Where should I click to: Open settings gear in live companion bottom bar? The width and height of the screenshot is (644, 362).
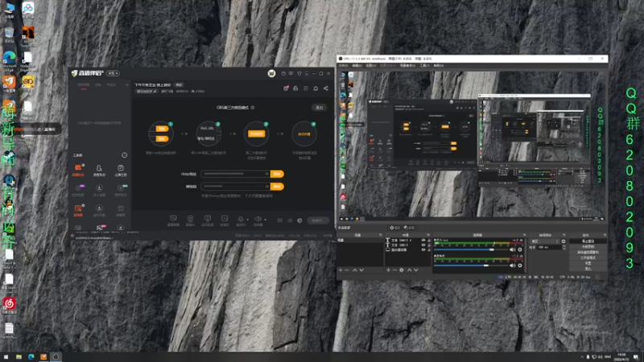299,220
